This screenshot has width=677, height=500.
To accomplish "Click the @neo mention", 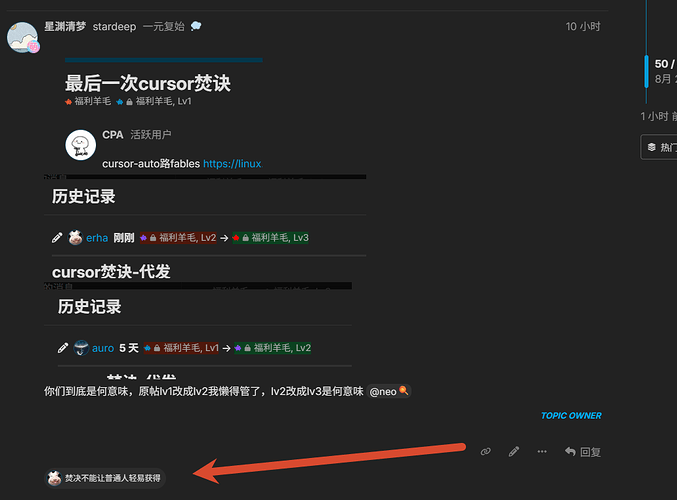I will [389, 392].
